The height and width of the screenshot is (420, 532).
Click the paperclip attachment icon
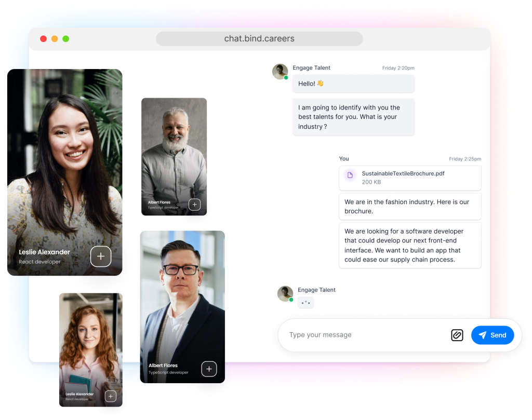(x=457, y=335)
